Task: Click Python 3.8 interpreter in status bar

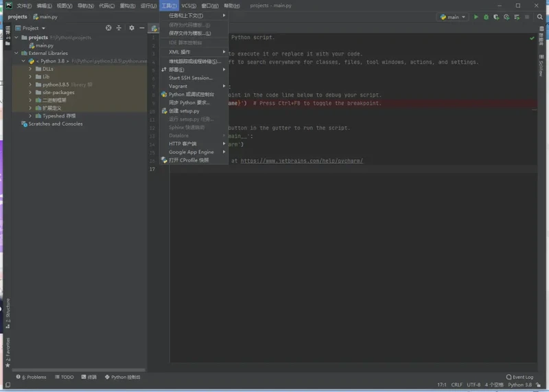Action: pos(519,385)
